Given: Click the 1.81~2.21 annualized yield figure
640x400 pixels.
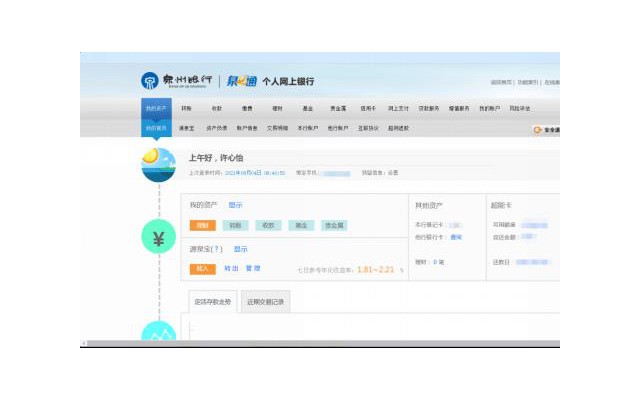Looking at the screenshot, I should tap(376, 270).
